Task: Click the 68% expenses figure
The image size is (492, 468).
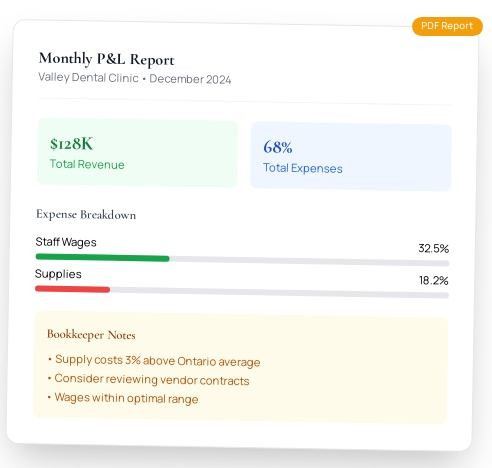Action: coord(278,147)
